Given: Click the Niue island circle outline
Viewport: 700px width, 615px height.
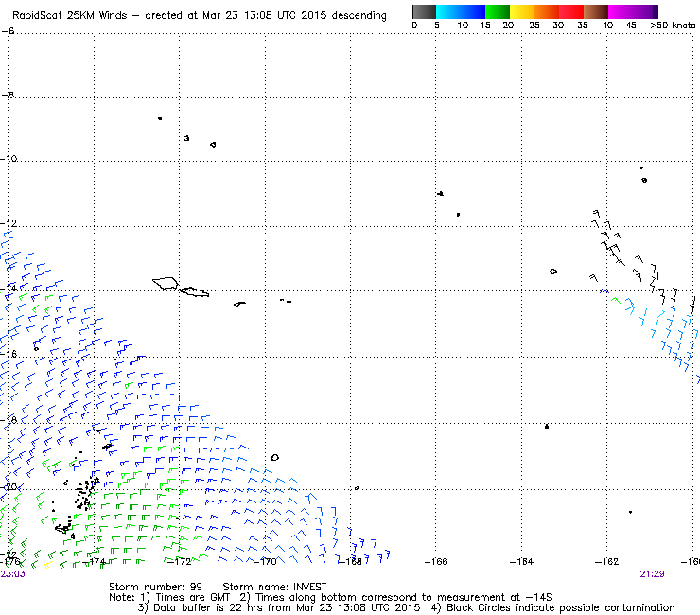Looking at the screenshot, I should [275, 457].
